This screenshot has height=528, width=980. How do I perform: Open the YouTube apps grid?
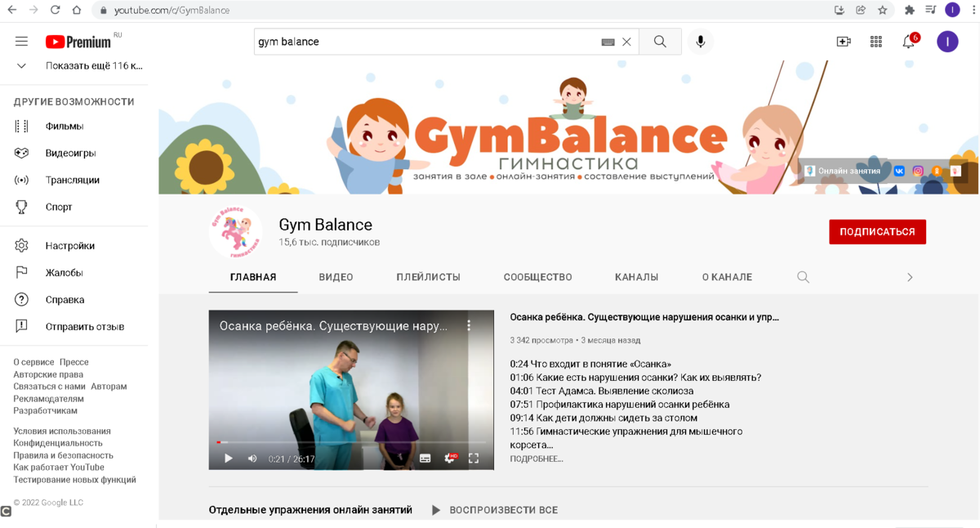click(x=876, y=42)
